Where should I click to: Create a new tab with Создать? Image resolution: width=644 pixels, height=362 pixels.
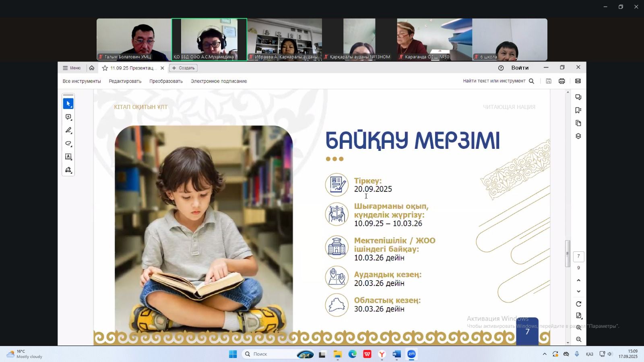(x=183, y=68)
